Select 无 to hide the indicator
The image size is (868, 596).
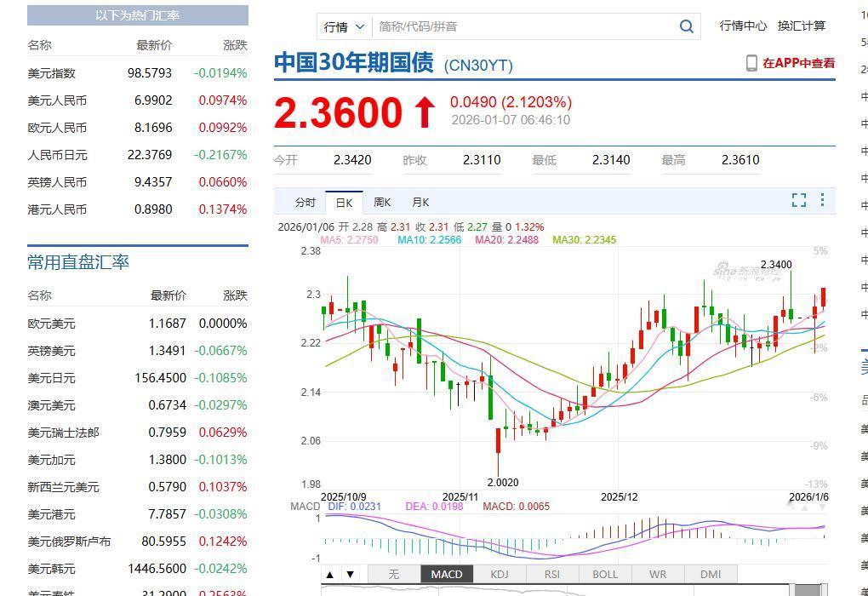pyautogui.click(x=393, y=574)
